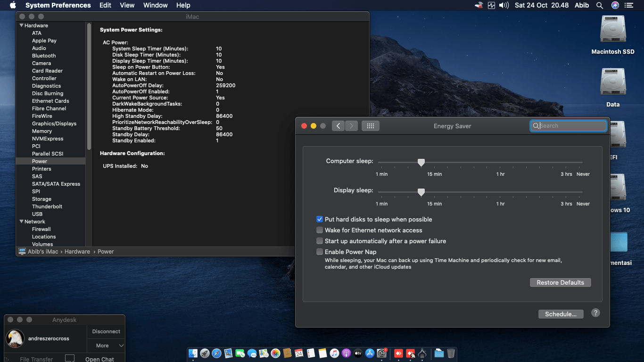Launch Safari from the Dock

pyautogui.click(x=217, y=353)
